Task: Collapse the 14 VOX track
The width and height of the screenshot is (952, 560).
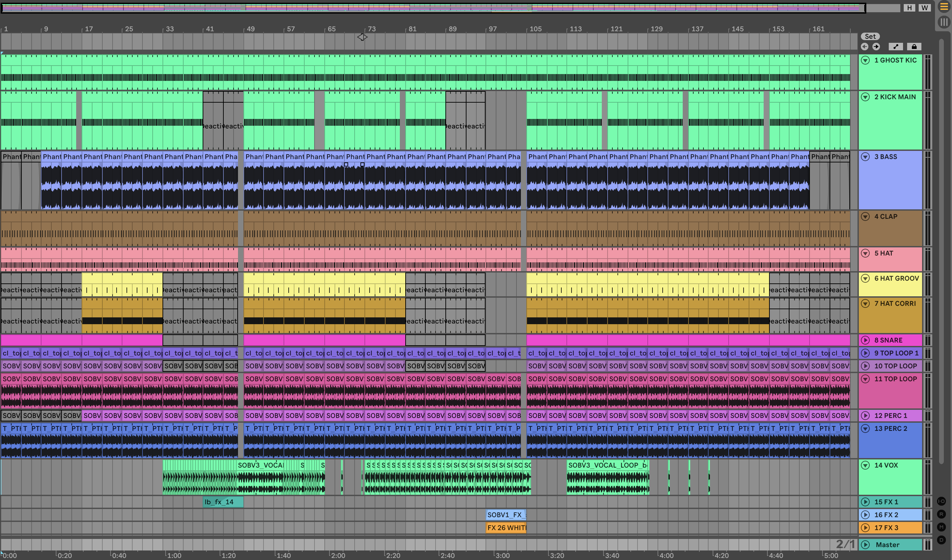Action: point(865,465)
